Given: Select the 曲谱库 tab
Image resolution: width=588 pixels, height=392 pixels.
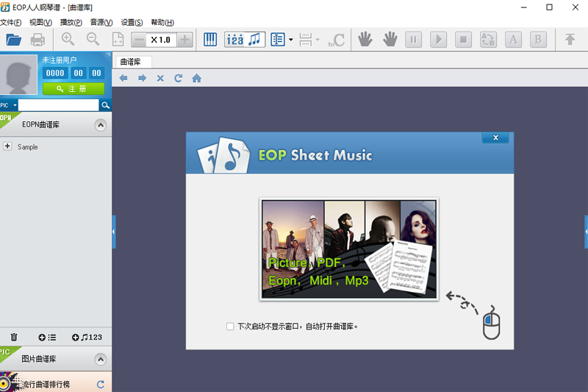Looking at the screenshot, I should (x=133, y=62).
